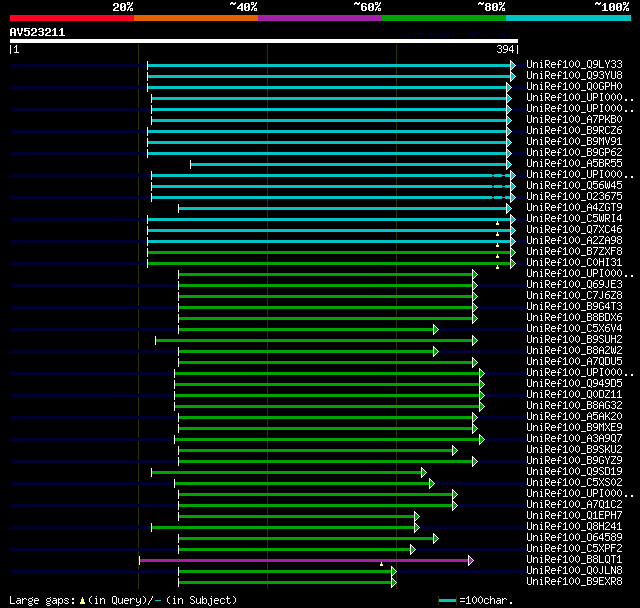This screenshot has height=608, width=640.
Task: Select the UniRef100_C7J6Z8 label
Action: click(x=574, y=296)
